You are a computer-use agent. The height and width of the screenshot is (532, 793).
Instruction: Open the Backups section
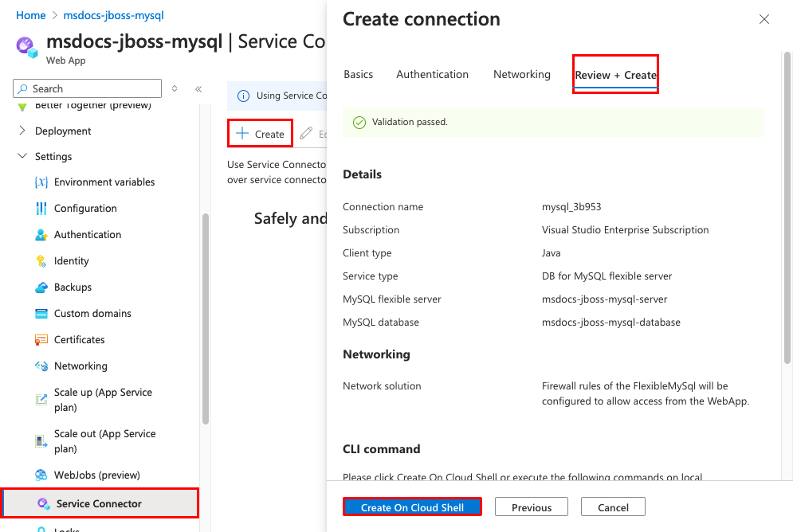73,287
